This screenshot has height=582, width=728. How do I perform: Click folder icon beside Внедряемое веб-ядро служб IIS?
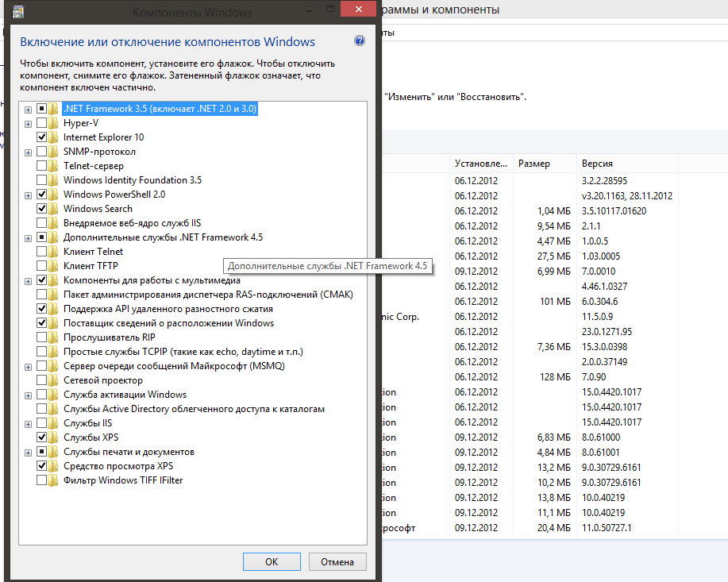click(x=53, y=223)
